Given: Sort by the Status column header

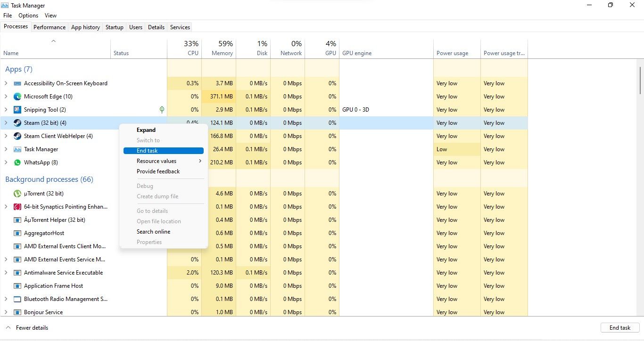Looking at the screenshot, I should [139, 48].
